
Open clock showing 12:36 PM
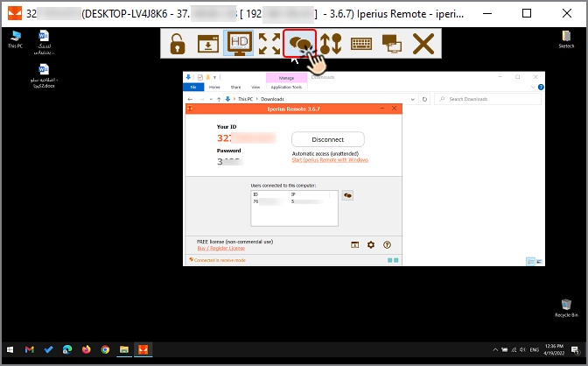coord(554,349)
